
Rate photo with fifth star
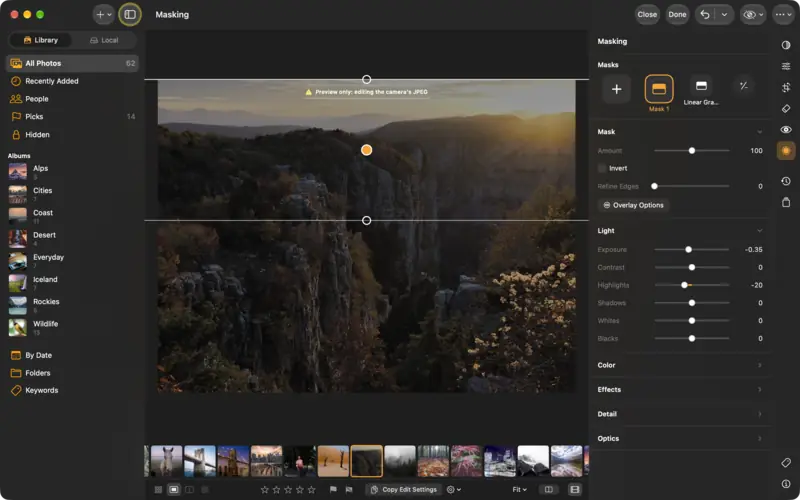coord(311,489)
